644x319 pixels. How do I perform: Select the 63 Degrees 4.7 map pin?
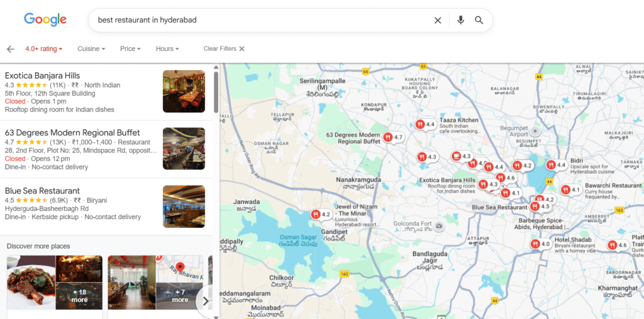click(390, 137)
